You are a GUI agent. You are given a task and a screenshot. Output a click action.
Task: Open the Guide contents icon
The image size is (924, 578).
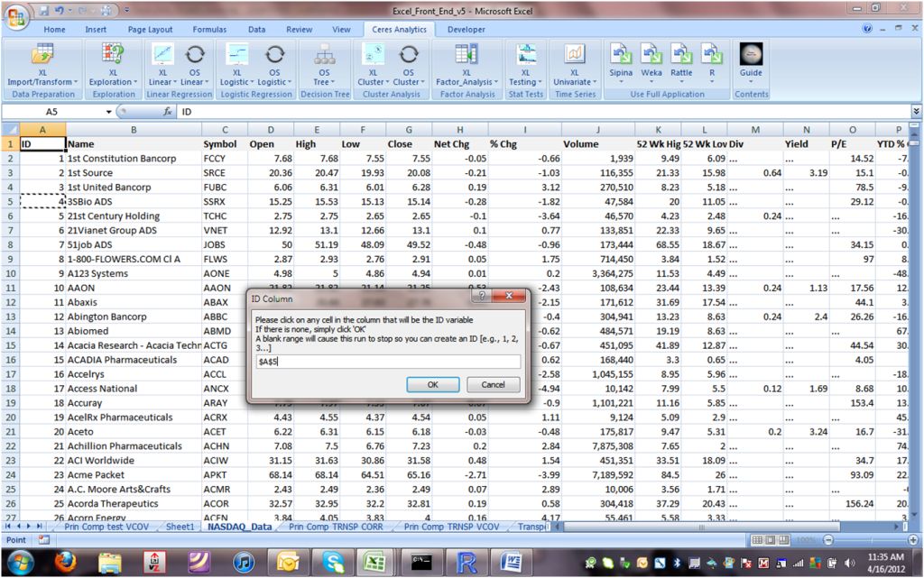click(x=751, y=61)
